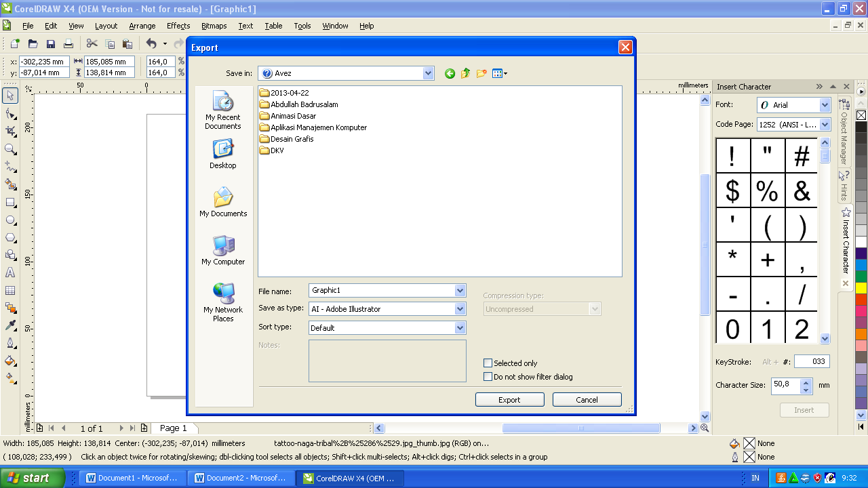Open the Fill bucket tool
This screenshot has height=488, width=868.
10,361
